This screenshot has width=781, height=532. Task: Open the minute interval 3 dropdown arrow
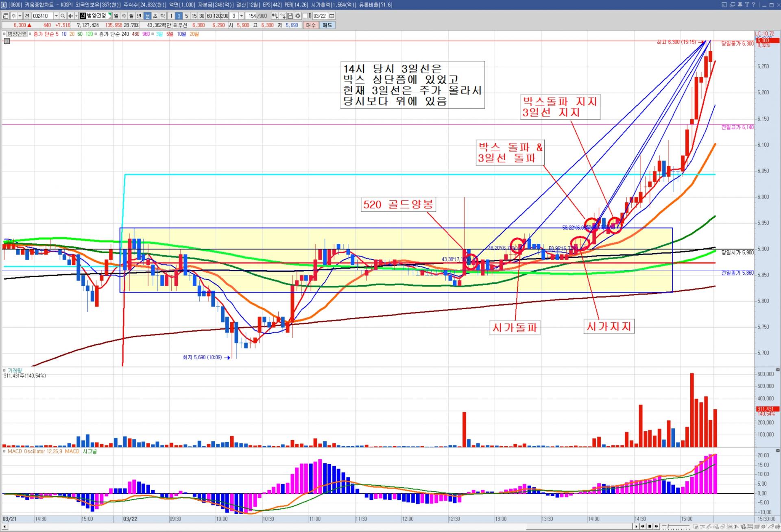pyautogui.click(x=241, y=16)
